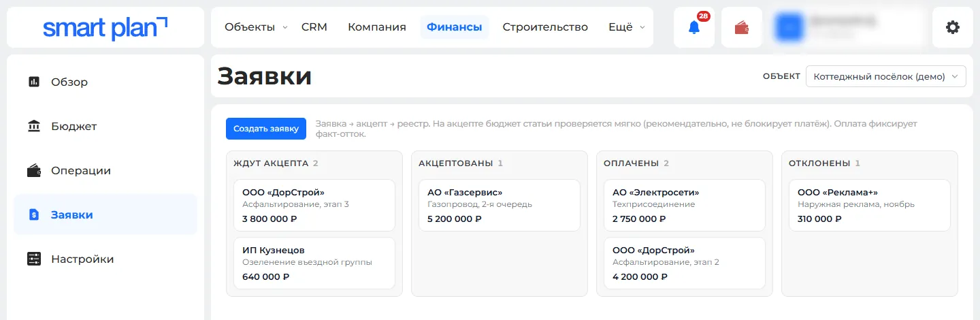
Task: Click text Озеленение въездной группы
Action: [308, 262]
